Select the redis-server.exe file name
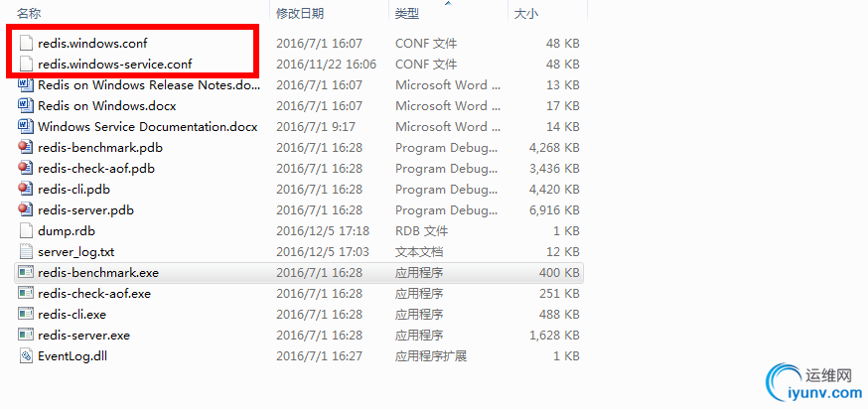Viewport: 868px width, 409px height. click(x=83, y=336)
